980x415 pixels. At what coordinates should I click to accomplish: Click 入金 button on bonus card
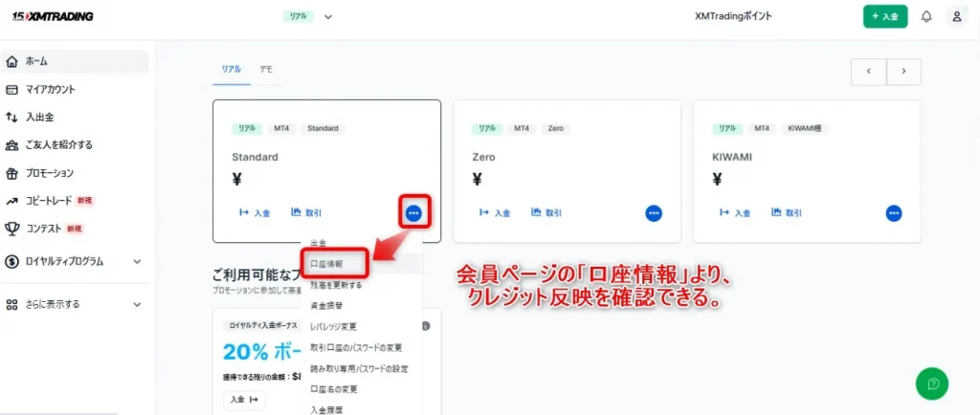pyautogui.click(x=244, y=400)
